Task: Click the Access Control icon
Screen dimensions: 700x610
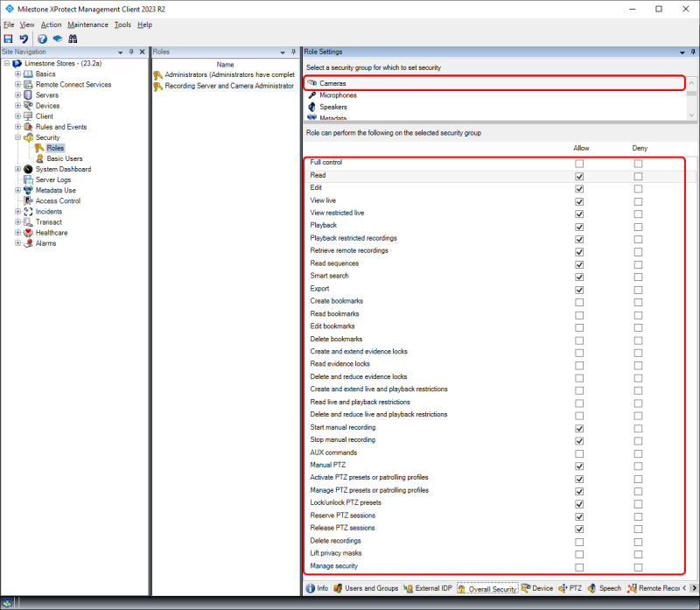Action: pyautogui.click(x=28, y=201)
